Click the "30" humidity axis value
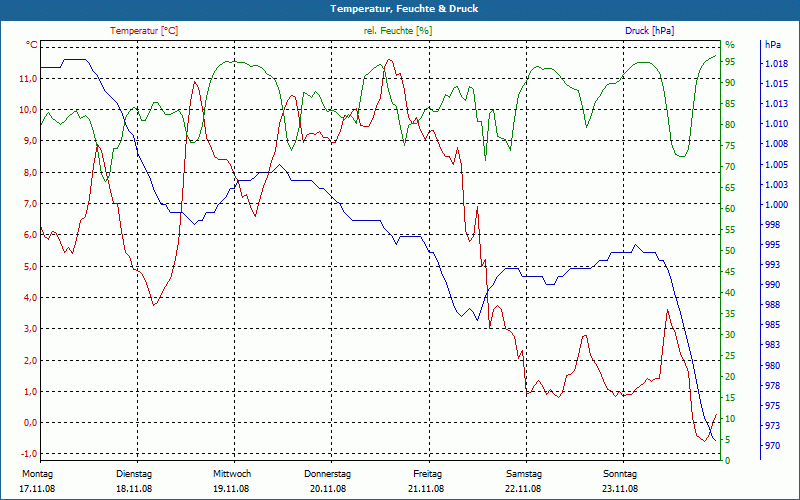Screen dimensions: 800x500 point(730,335)
